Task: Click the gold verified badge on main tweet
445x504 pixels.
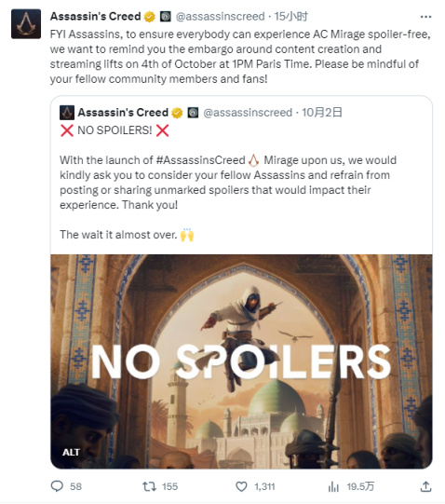Action: (x=149, y=17)
